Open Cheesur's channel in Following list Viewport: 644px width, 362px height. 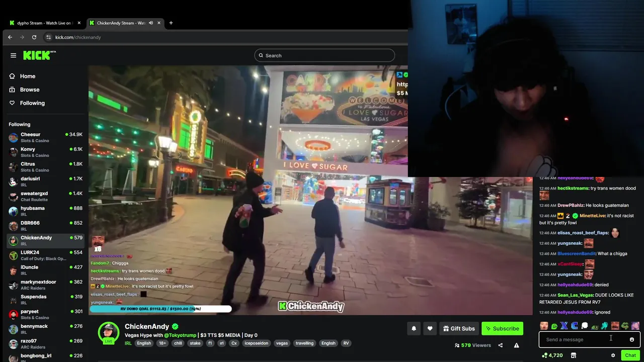[x=45, y=137]
